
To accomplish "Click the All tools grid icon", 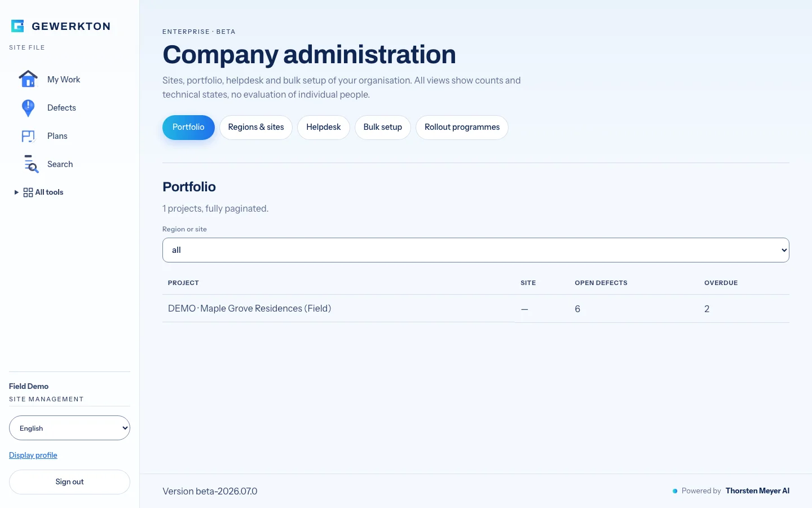I will 28,192.
